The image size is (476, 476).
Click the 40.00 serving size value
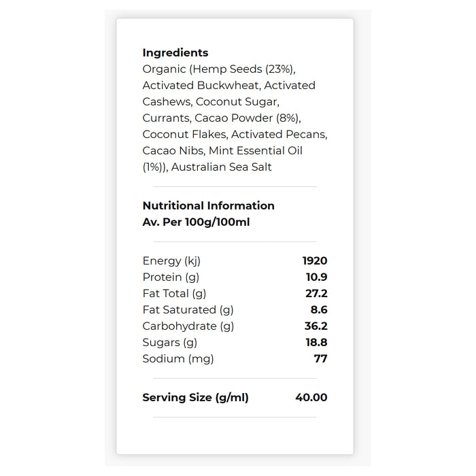[x=311, y=398]
